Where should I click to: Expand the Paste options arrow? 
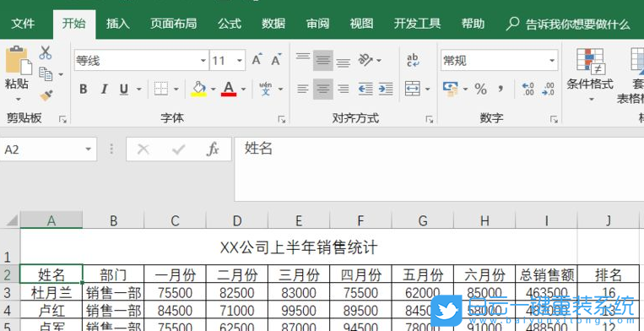pyautogui.click(x=18, y=100)
